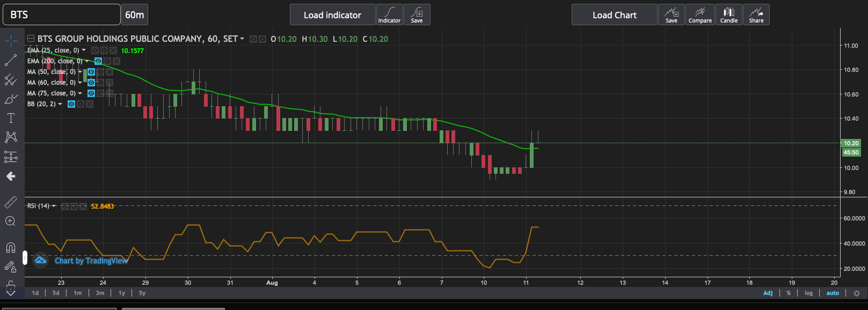Toggle visibility eye of main BTS series

coord(253,39)
